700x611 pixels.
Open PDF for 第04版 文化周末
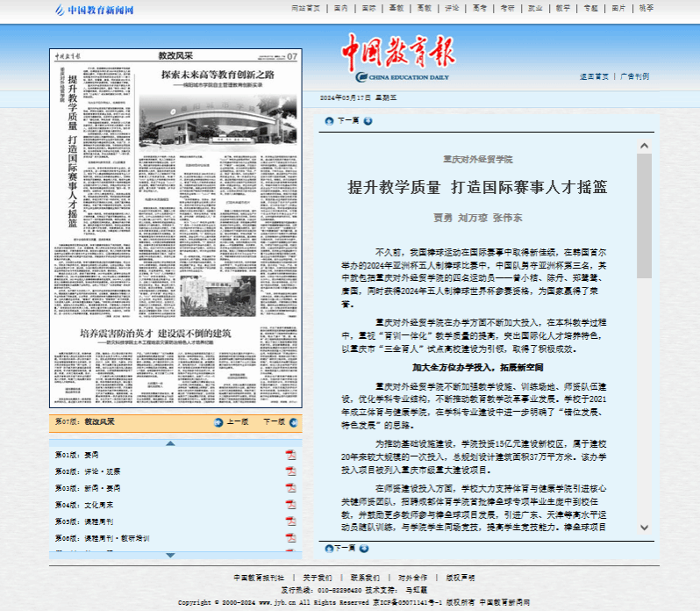[290, 505]
